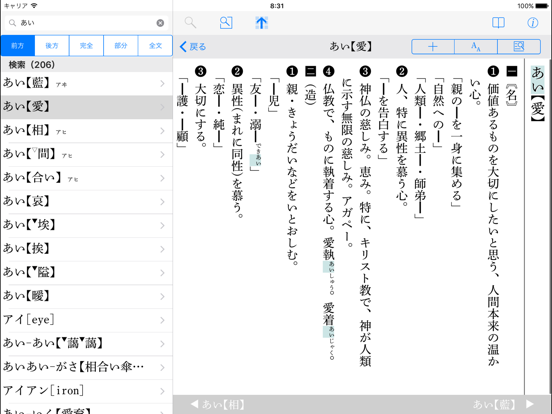Tap chevron on あい【挨】 row
This screenshot has width=552, height=414.
click(162, 249)
